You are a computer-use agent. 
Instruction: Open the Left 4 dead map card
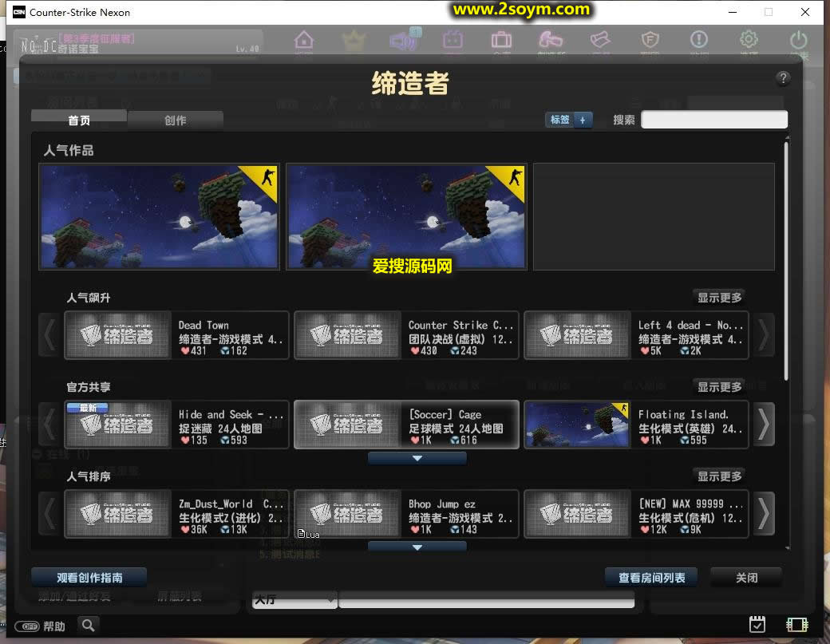636,335
